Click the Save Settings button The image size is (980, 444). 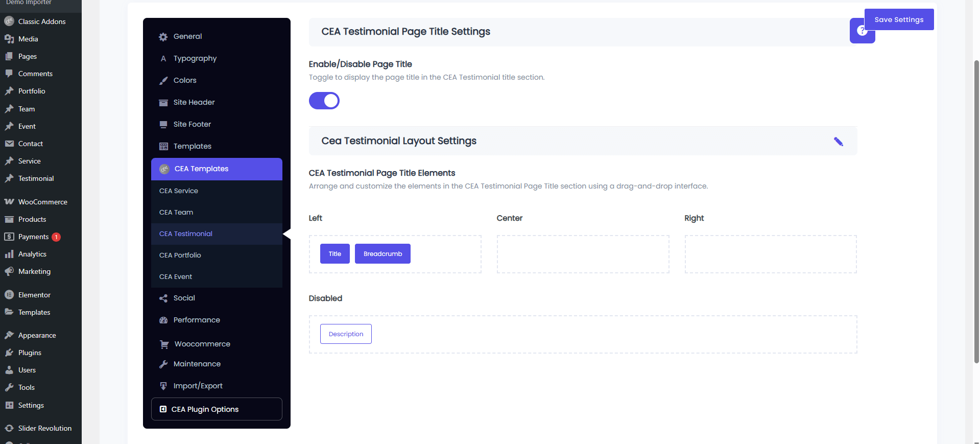click(898, 19)
